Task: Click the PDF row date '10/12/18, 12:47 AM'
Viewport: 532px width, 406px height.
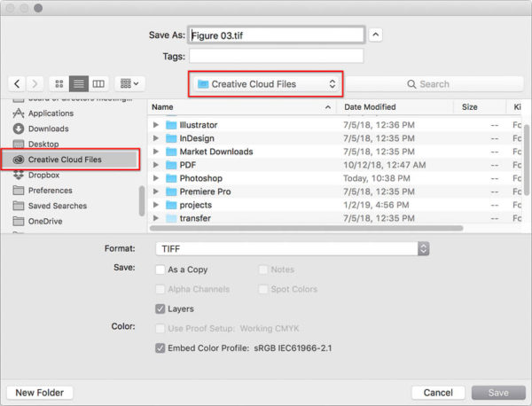Action: (x=385, y=165)
